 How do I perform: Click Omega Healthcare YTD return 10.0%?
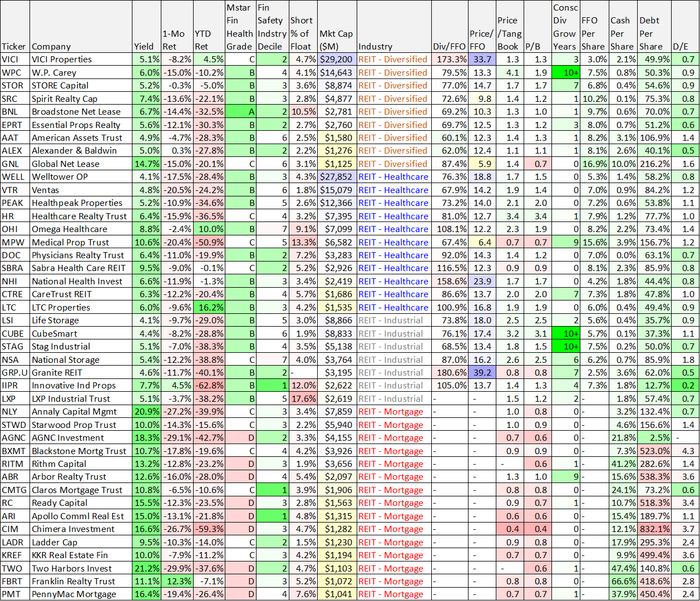[209, 229]
